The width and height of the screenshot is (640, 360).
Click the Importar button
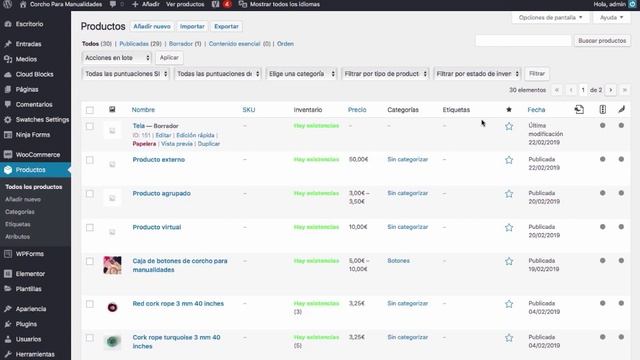[192, 27]
